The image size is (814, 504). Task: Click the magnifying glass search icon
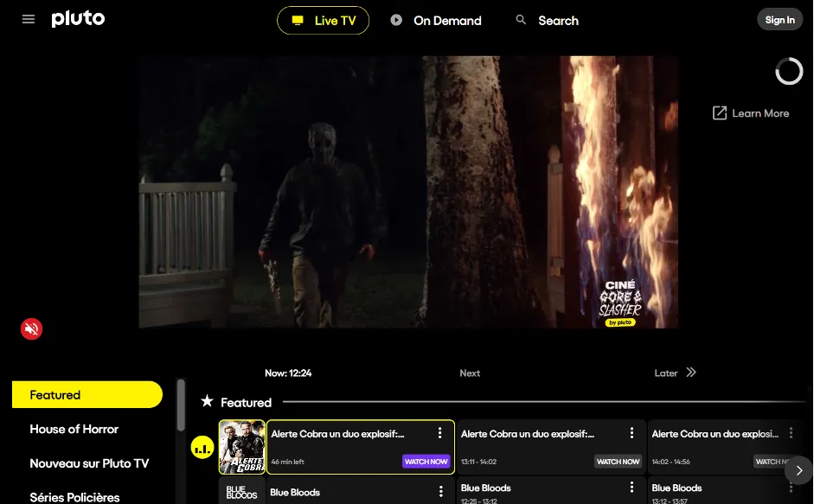521,20
